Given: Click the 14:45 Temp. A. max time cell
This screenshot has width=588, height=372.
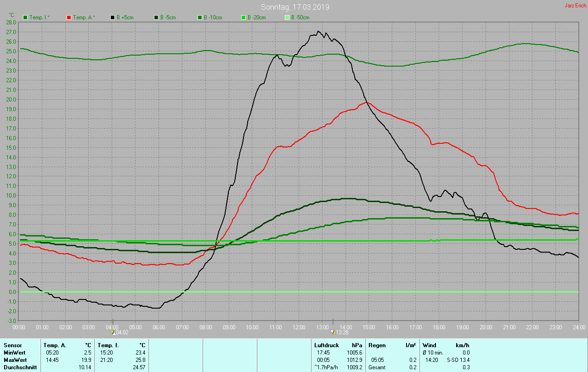Looking at the screenshot, I should [x=52, y=360].
